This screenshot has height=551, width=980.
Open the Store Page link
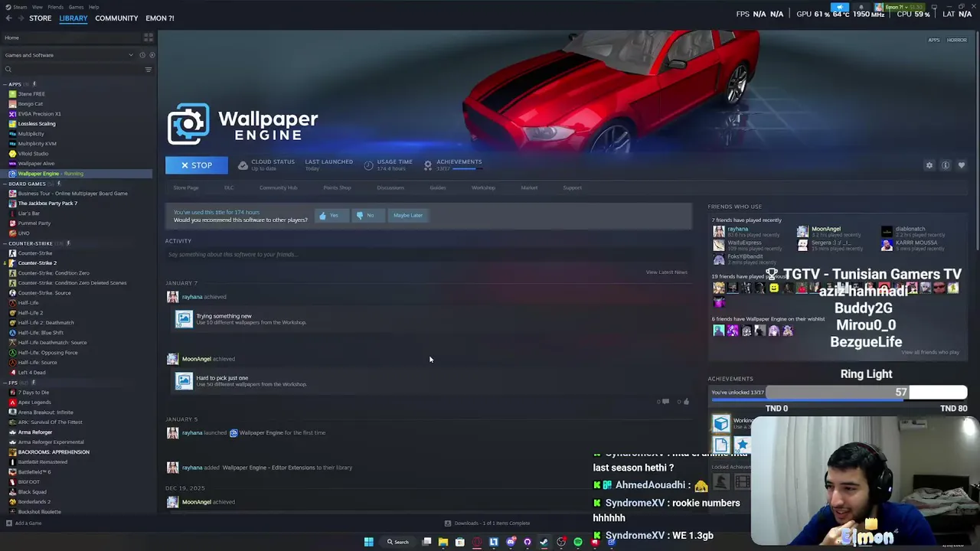[x=186, y=187]
